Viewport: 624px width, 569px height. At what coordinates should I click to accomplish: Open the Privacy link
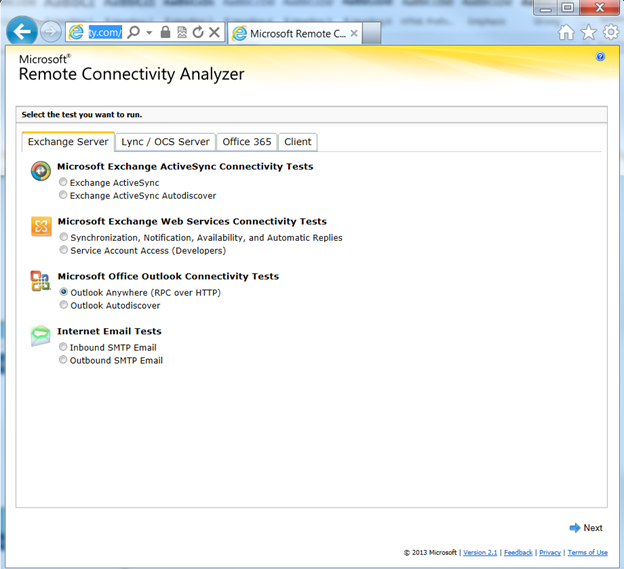point(550,552)
